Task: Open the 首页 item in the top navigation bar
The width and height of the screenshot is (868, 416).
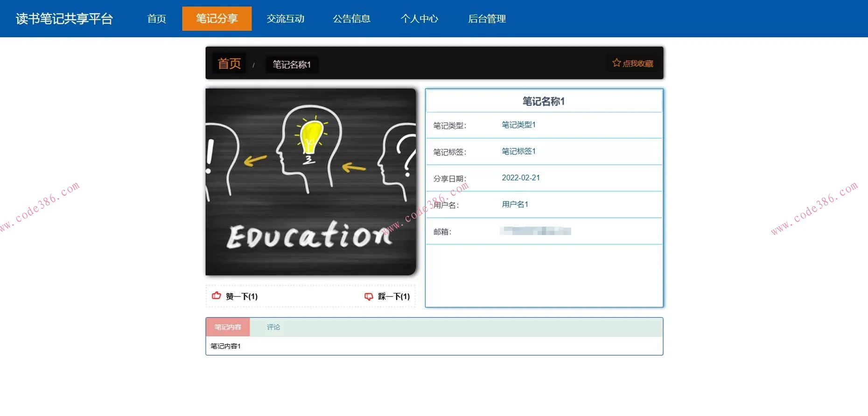Action: coord(157,19)
